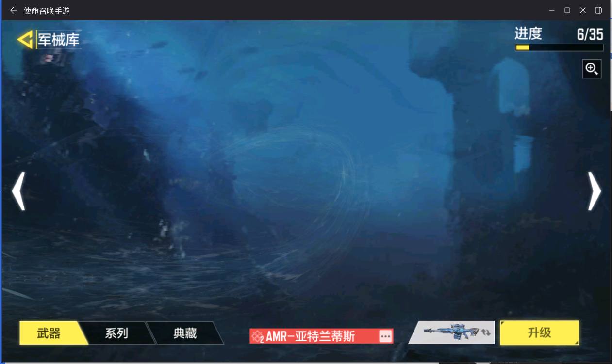Switch to the 系列 tab

[116, 333]
